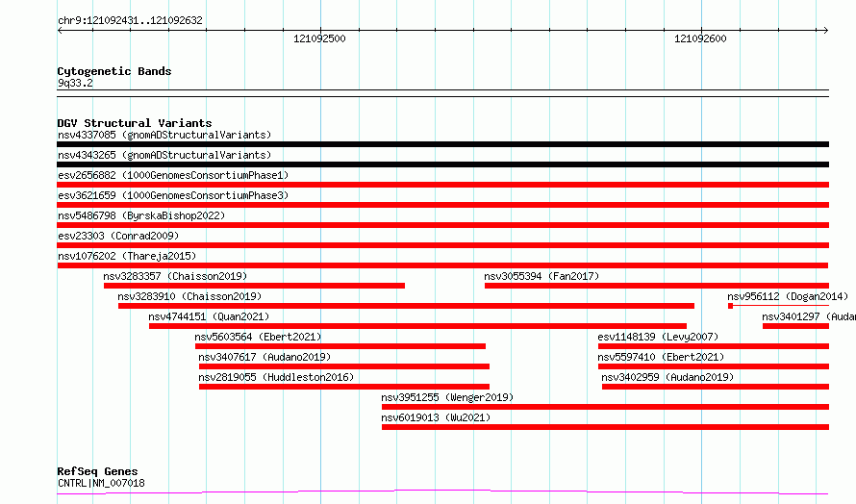856x504 pixels.
Task: Open nsv2819055 Huddleston2016 label
Action: coord(276,377)
